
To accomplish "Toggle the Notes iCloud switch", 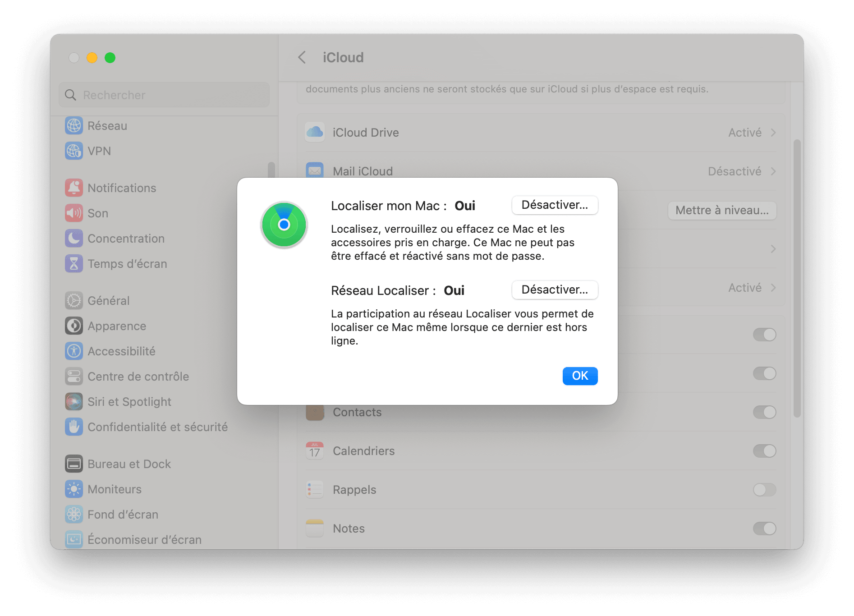I will click(764, 528).
